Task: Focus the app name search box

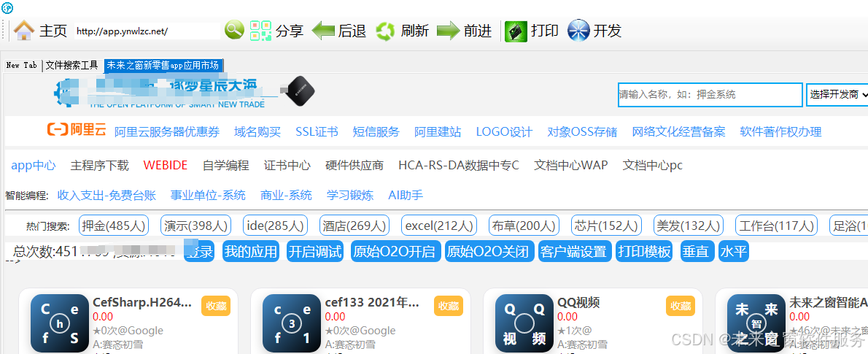Action: 710,95
